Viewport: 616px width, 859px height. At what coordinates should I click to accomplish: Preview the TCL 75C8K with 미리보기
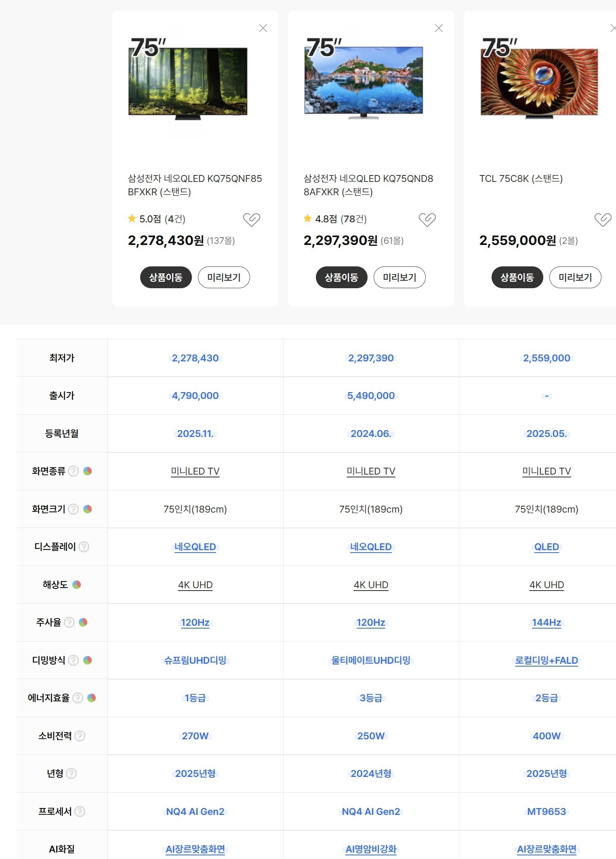pyautogui.click(x=575, y=277)
